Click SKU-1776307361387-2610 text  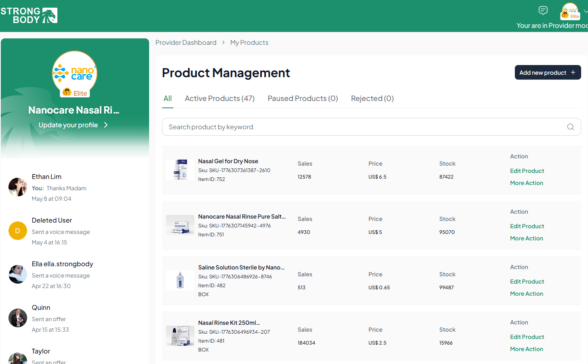point(240,170)
